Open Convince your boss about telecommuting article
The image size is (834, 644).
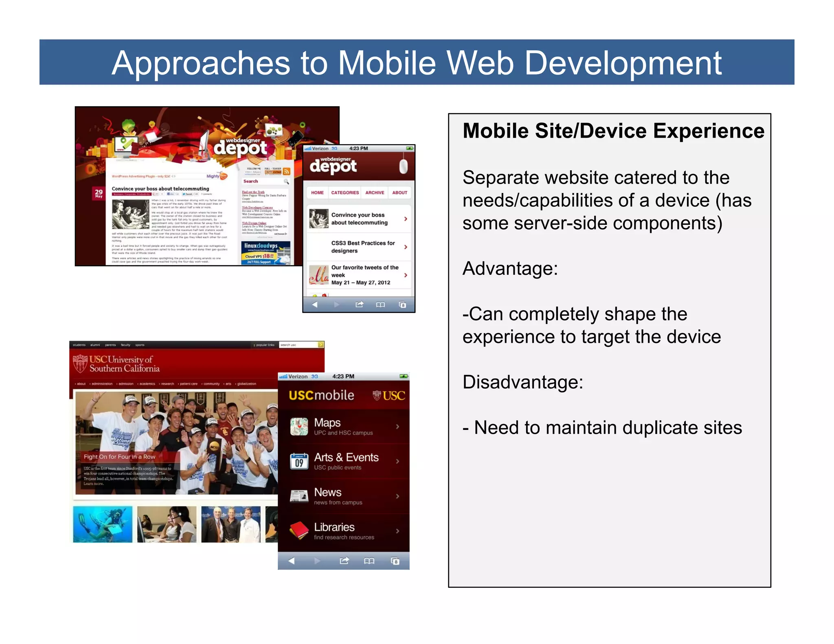point(359,219)
